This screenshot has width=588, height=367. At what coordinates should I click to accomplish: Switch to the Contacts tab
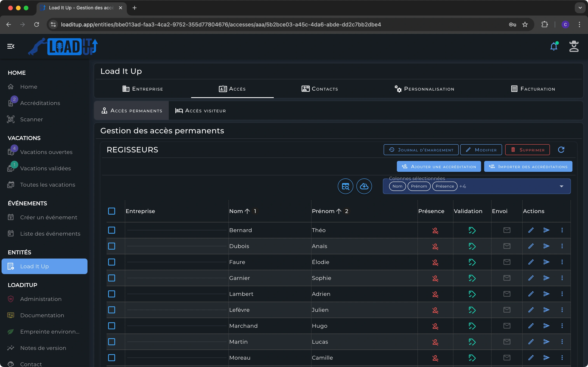[x=319, y=89]
